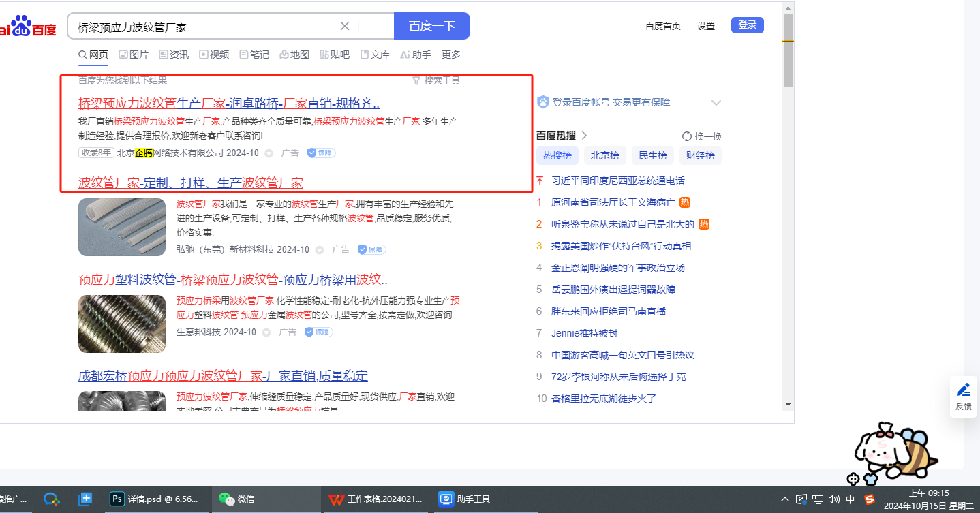Show hidden system tray icons

[785, 499]
